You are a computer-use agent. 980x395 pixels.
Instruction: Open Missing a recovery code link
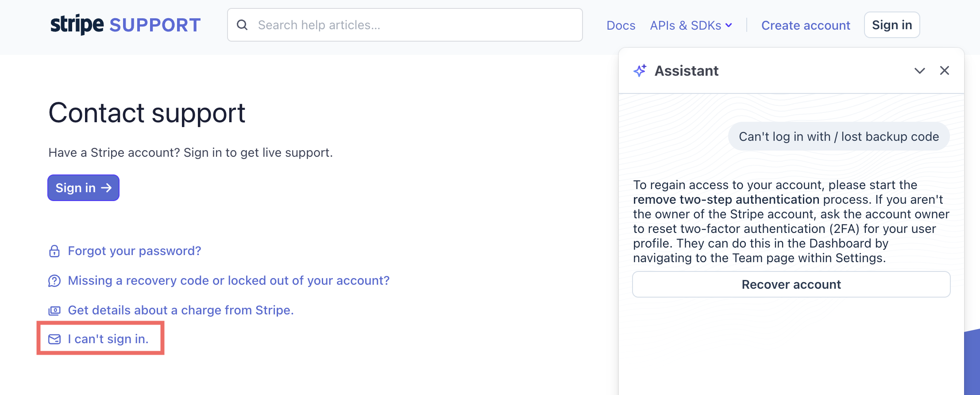(x=229, y=281)
